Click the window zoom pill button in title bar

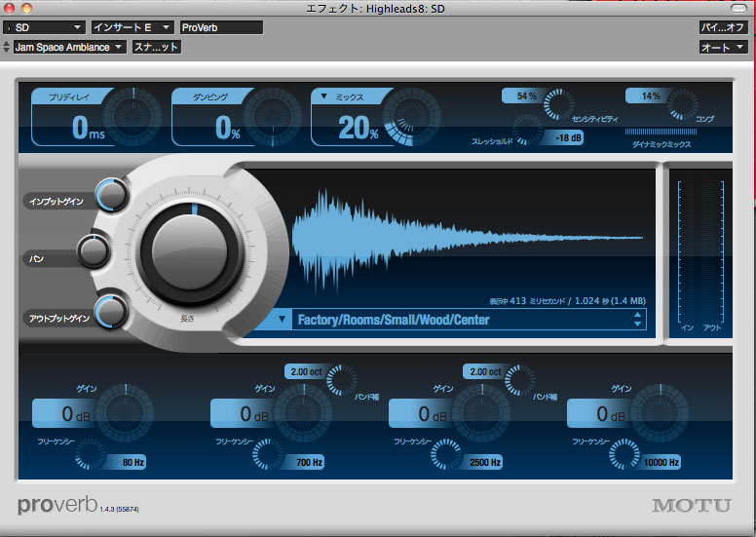click(x=738, y=8)
